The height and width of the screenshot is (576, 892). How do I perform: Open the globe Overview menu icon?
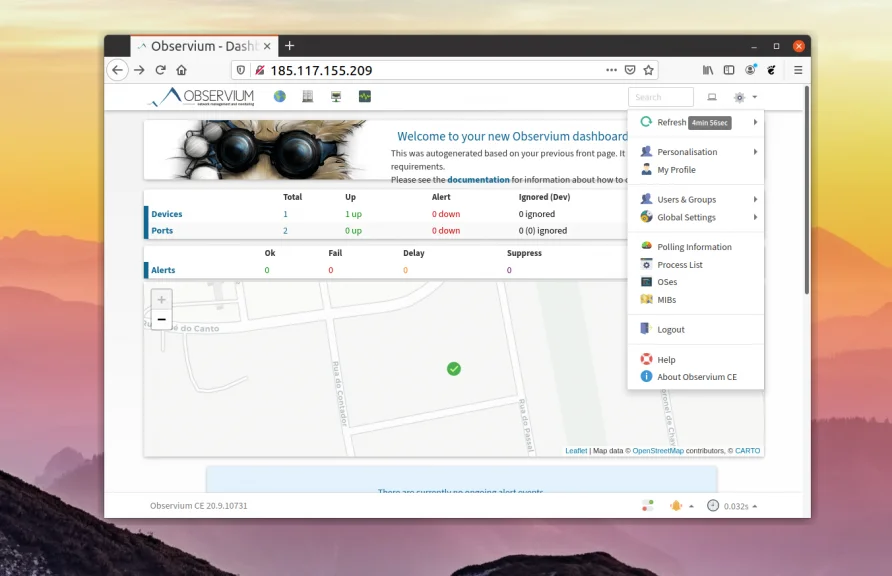(x=279, y=97)
